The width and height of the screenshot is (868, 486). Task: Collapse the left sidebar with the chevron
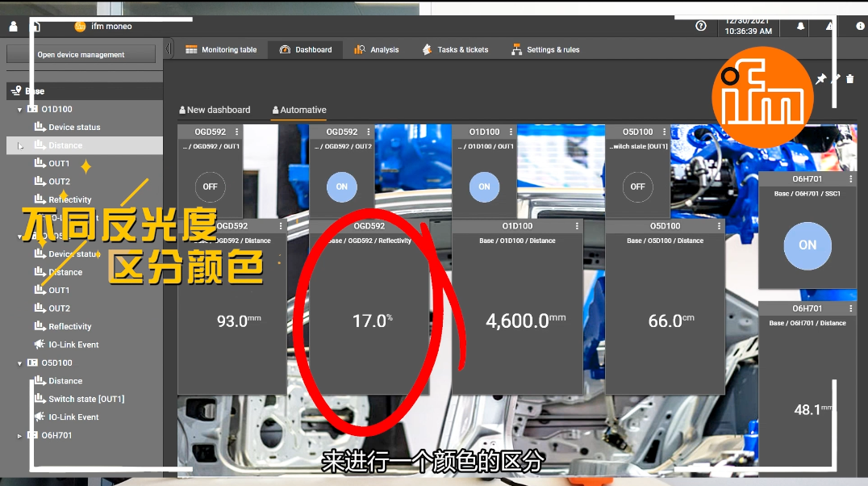point(169,48)
